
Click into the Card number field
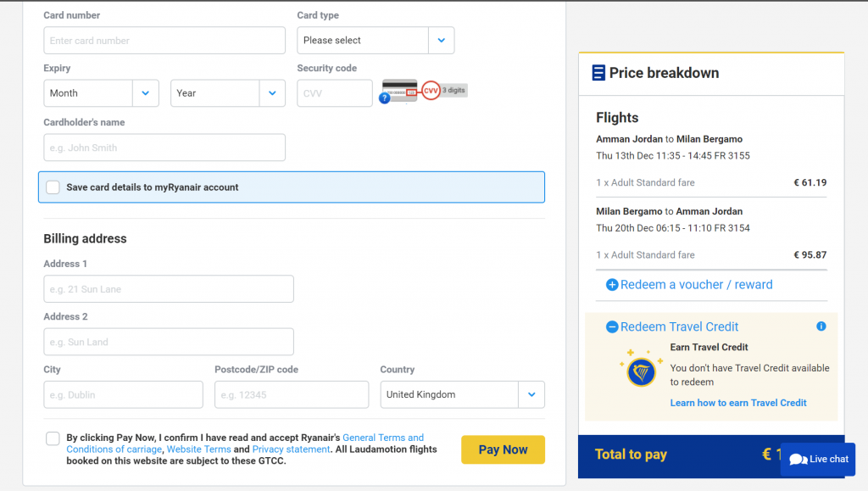click(x=164, y=41)
